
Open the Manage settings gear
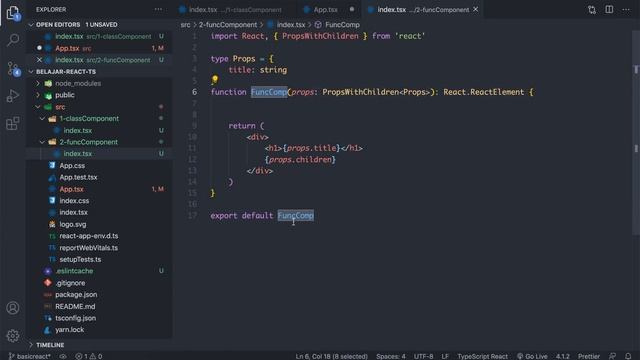tap(13, 336)
